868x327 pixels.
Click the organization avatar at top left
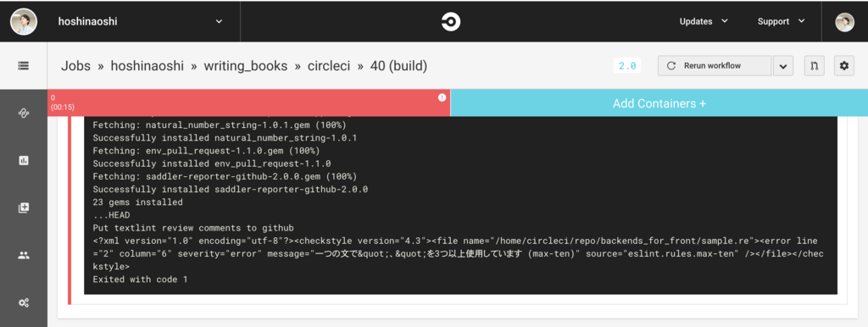pos(24,21)
